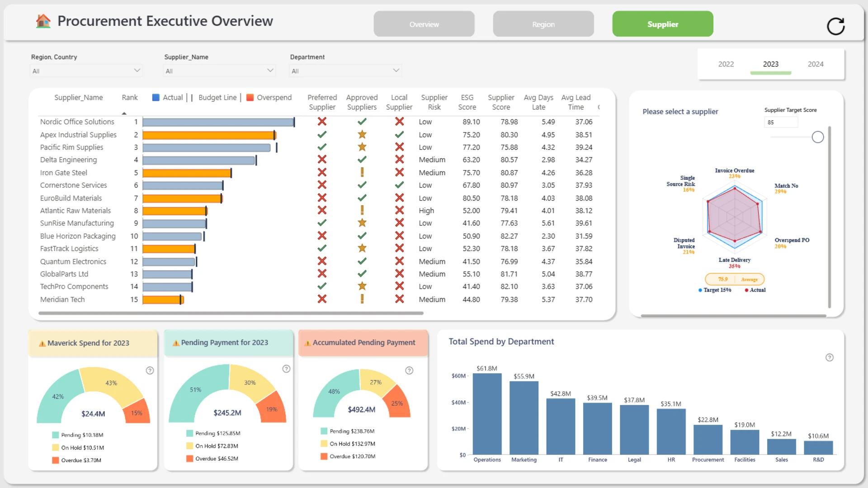868x488 pixels.
Task: Click Local Supplier checkmark for Cornerstone Services
Action: tap(399, 185)
